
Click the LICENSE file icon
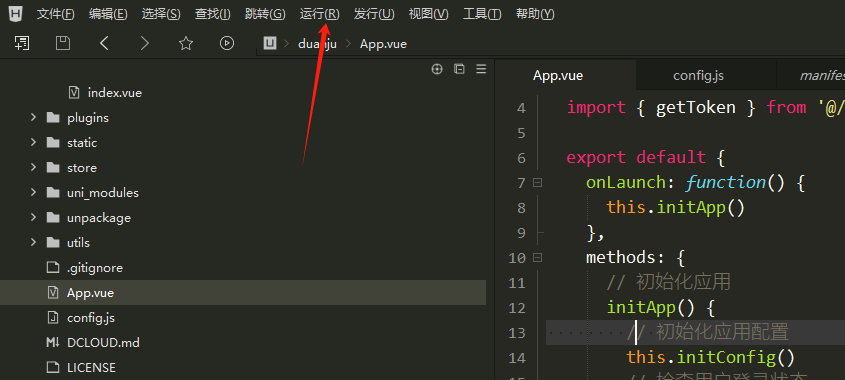tap(53, 368)
